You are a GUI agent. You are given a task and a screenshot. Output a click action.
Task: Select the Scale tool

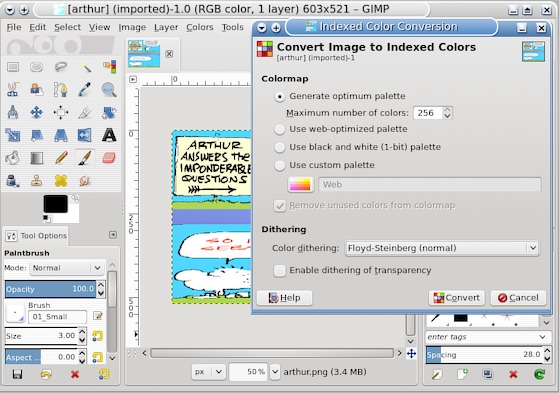coord(13,135)
